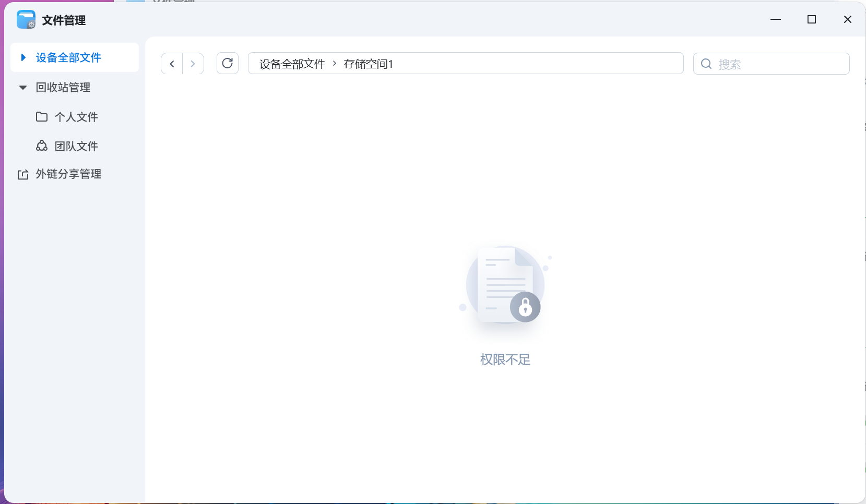Image resolution: width=866 pixels, height=504 pixels.
Task: Click the 文件管理 window title text
Action: click(x=64, y=20)
